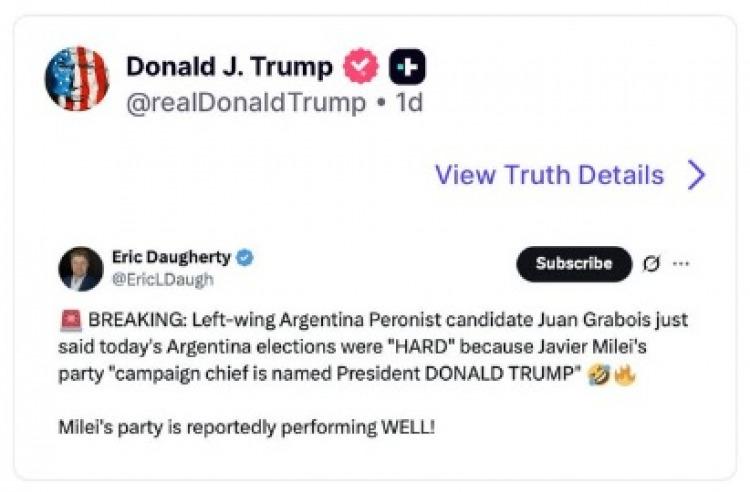Click the @realDonaldTrump handle

246,102
